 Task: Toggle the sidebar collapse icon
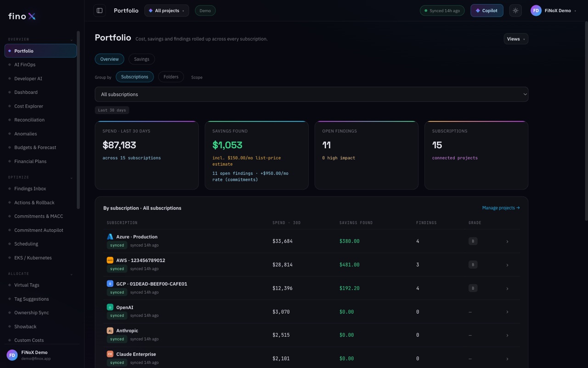tap(99, 11)
